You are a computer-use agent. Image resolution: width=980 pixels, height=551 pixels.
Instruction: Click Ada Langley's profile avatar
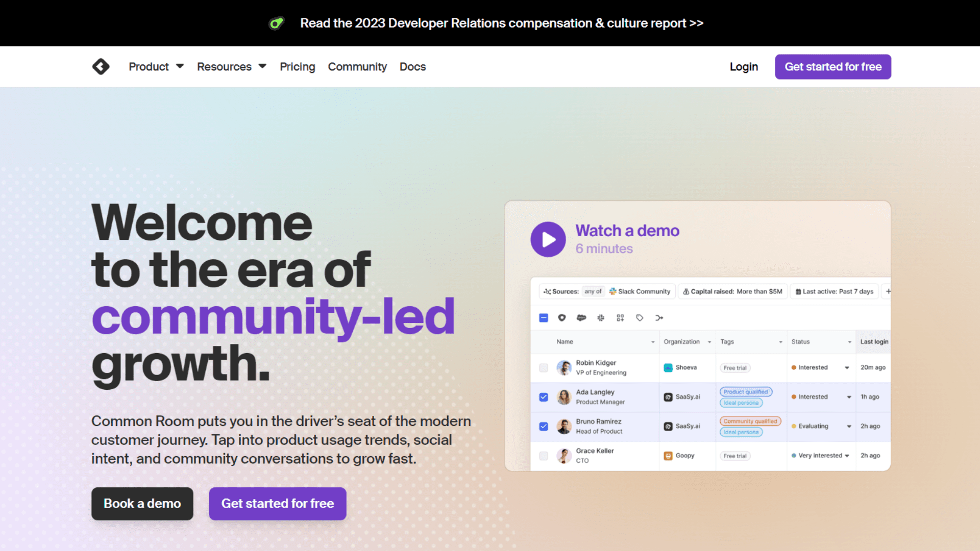pyautogui.click(x=564, y=397)
